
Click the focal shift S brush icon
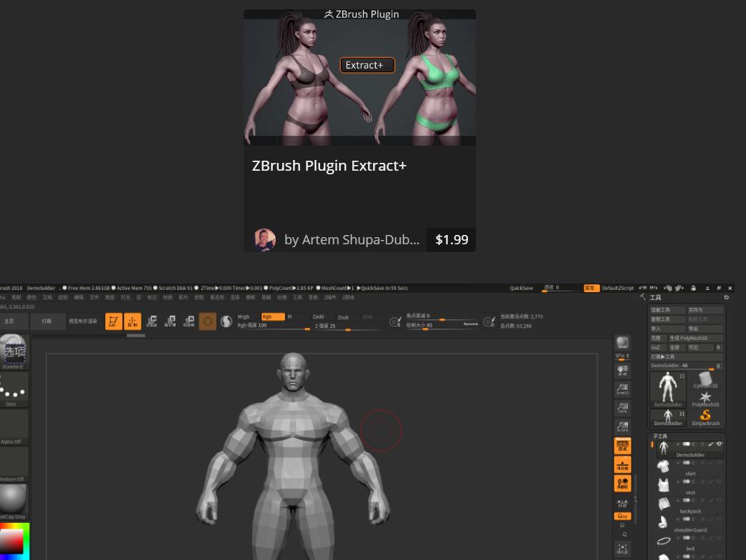395,322
